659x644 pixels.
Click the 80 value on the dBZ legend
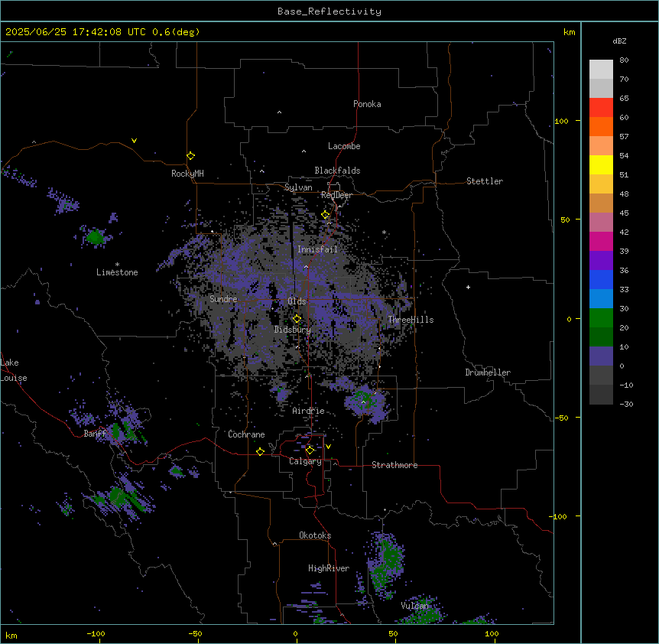(x=624, y=60)
